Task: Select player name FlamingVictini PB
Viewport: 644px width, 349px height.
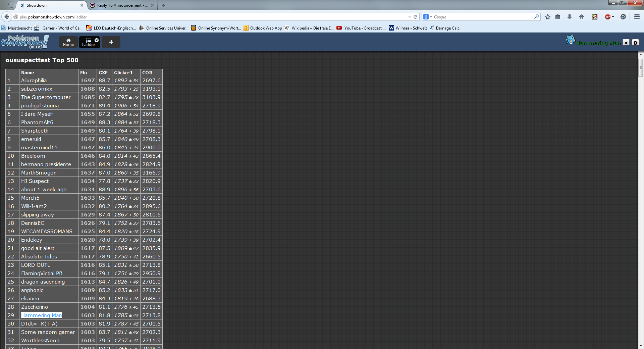Action: point(42,273)
